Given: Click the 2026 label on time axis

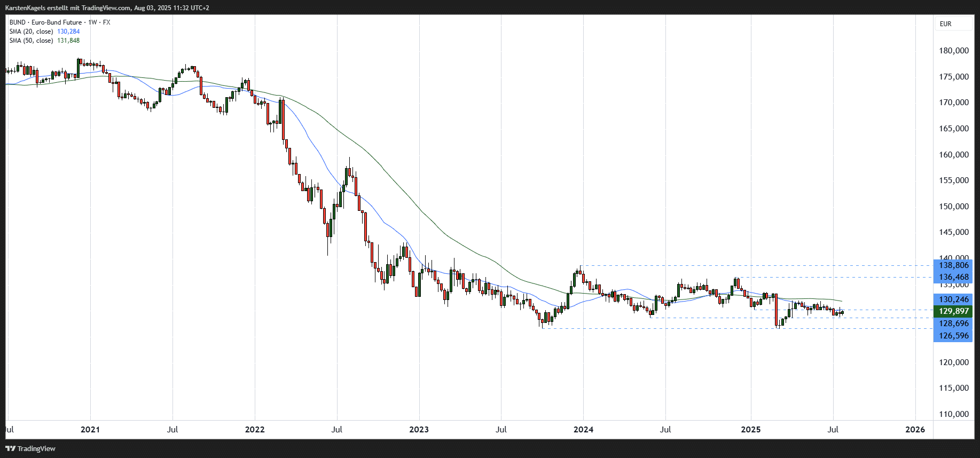Looking at the screenshot, I should 915,430.
